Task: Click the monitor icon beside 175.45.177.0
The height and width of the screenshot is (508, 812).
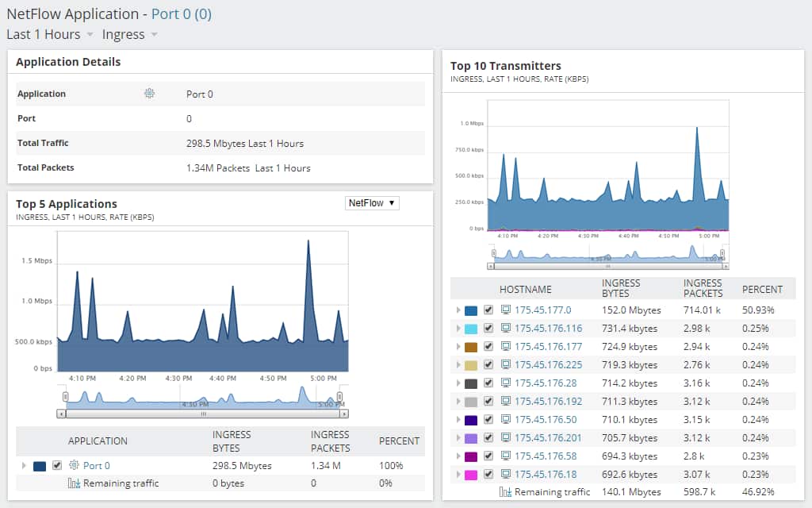Action: (x=505, y=310)
